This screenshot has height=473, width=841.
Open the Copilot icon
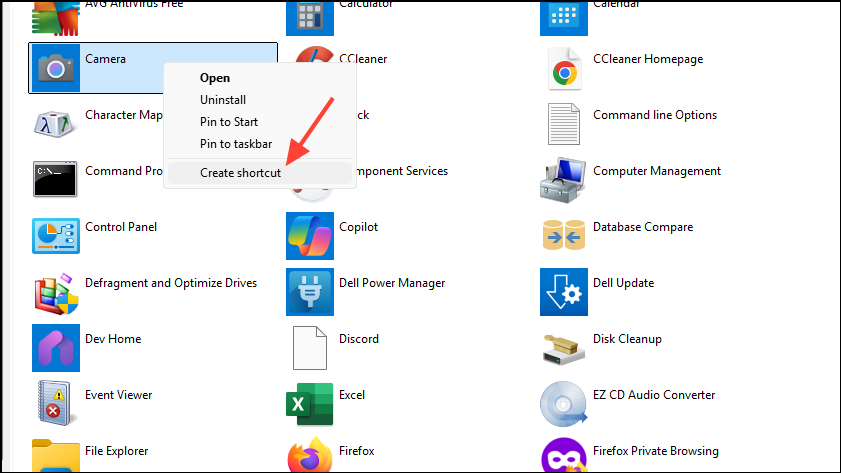[x=310, y=235]
